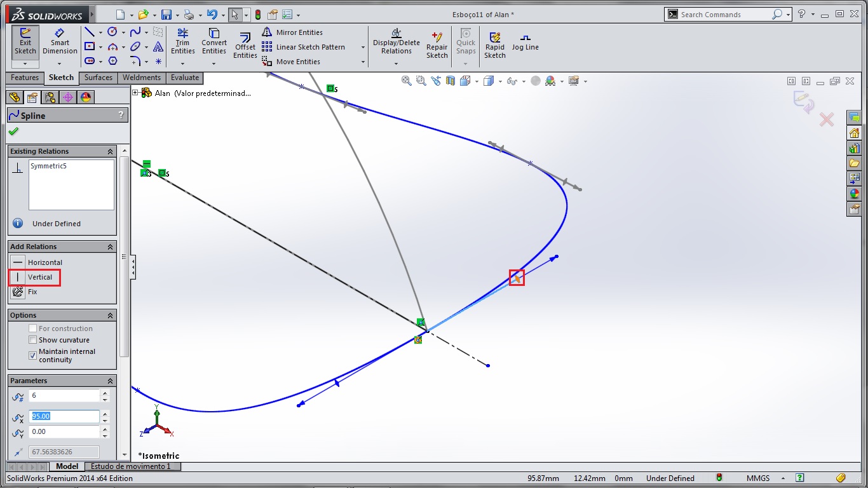868x488 pixels.
Task: Uncheck Maintain internal continuity
Action: [x=33, y=356]
